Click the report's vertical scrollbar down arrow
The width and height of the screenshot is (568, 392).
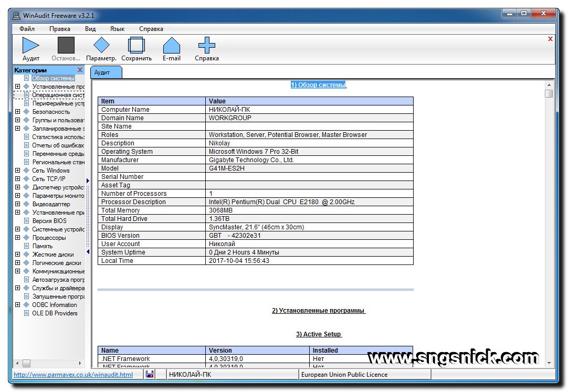click(549, 363)
